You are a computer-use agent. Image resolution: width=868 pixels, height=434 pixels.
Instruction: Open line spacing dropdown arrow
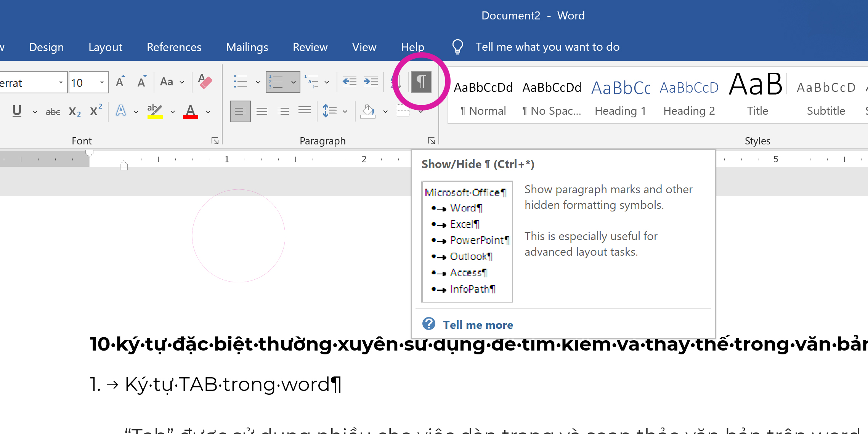click(345, 112)
